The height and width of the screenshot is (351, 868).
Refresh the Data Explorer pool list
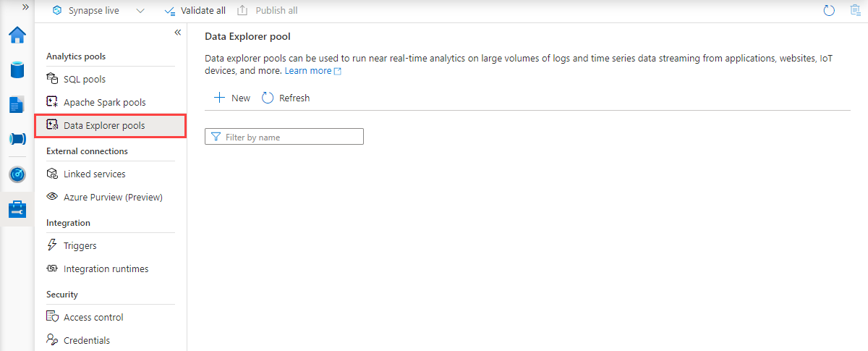(x=286, y=98)
